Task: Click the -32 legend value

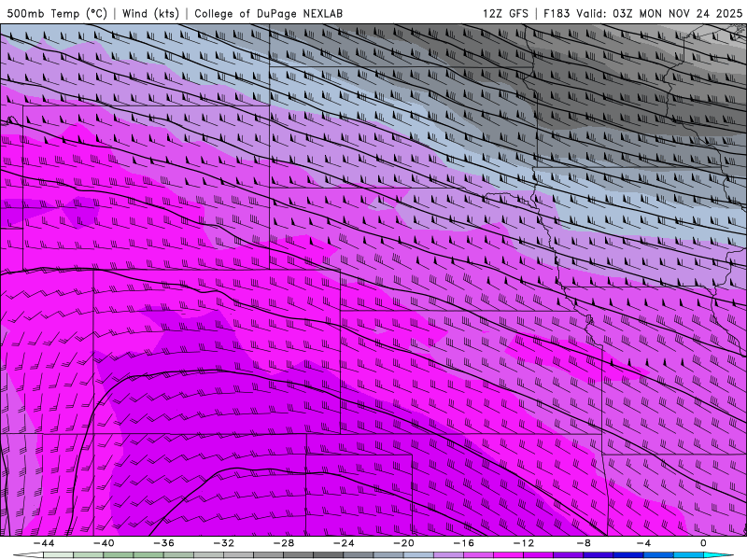Action: (224, 543)
